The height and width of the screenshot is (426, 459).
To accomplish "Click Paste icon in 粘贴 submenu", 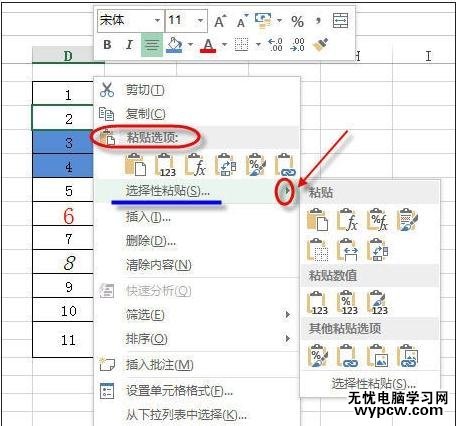I will coord(317,220).
